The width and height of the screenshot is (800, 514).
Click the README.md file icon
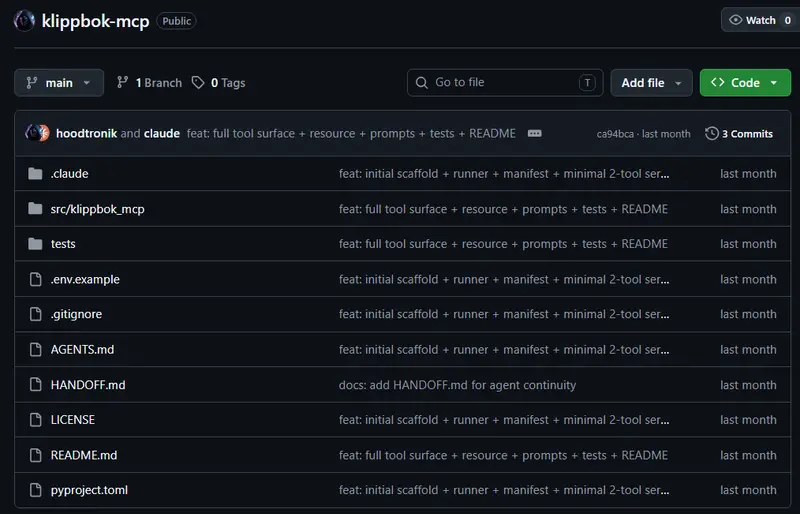click(35, 455)
